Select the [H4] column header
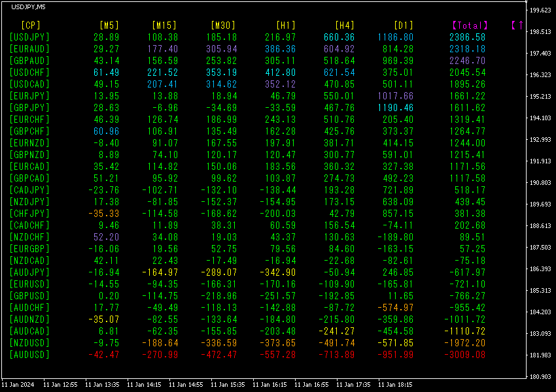 tap(344, 25)
